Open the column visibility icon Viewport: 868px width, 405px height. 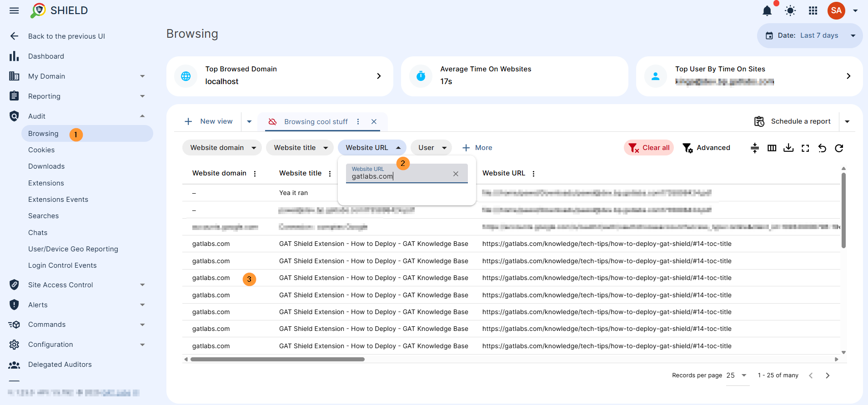[772, 148]
